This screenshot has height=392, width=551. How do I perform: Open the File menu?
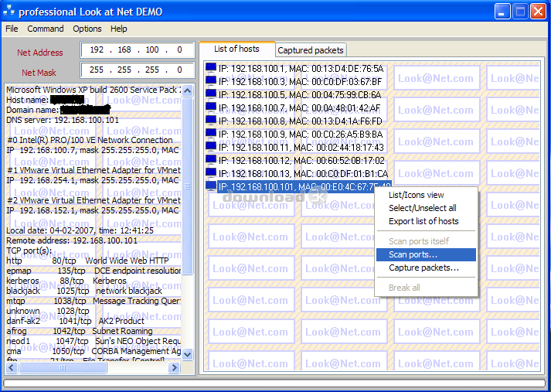click(12, 29)
